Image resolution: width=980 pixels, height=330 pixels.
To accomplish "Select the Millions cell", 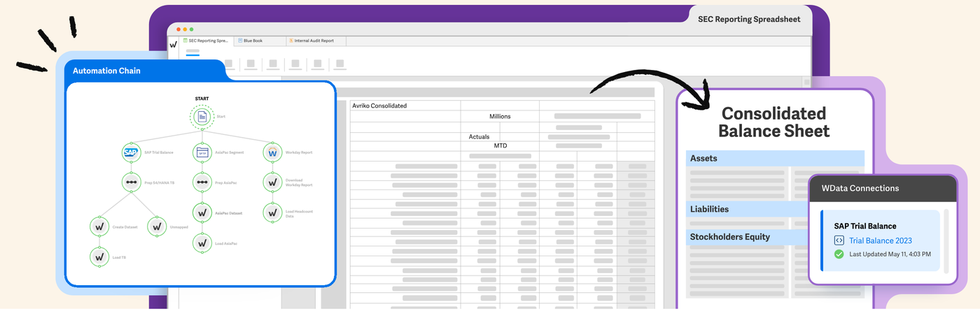I will (x=500, y=116).
